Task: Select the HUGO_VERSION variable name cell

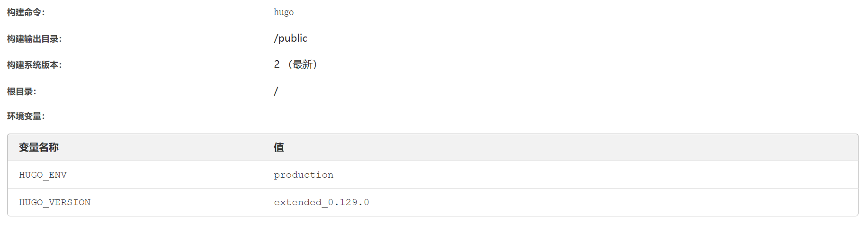Action: coord(54,202)
